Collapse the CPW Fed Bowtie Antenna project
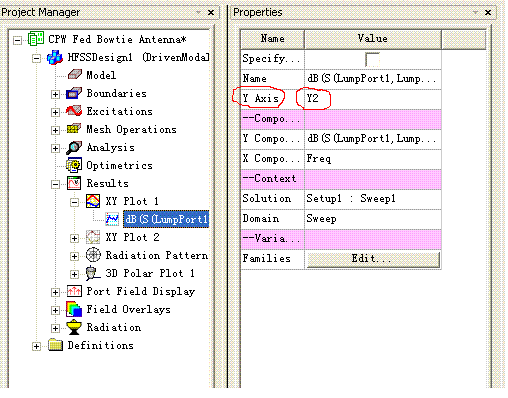 pos(17,40)
